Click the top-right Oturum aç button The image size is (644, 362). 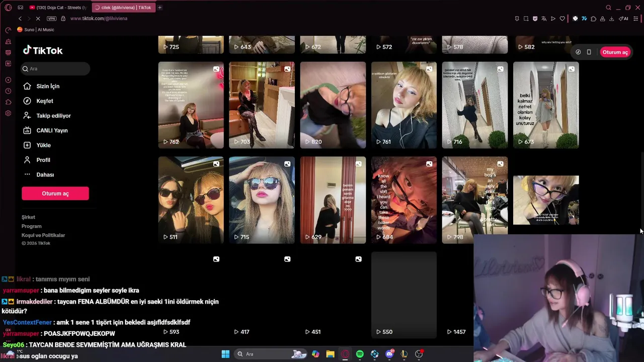click(615, 52)
